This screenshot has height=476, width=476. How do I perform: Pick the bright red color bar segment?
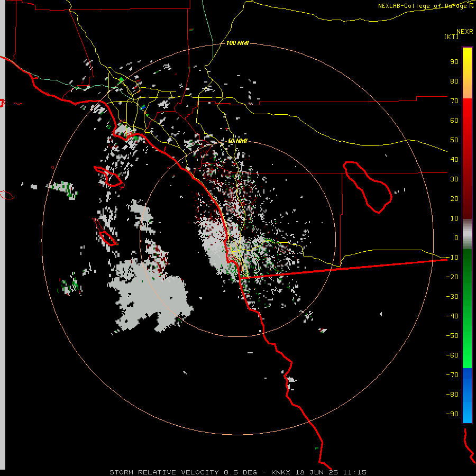(467, 111)
